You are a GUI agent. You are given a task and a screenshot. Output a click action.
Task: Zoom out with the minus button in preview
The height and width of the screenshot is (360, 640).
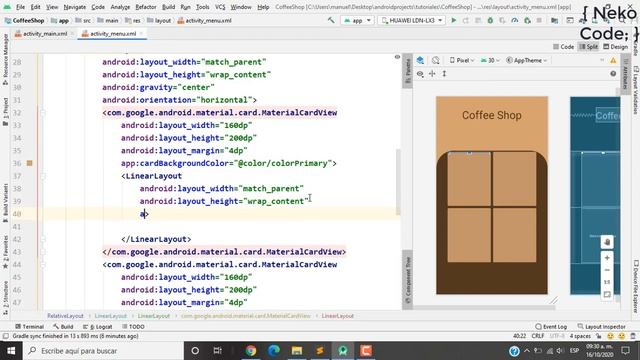click(607, 270)
